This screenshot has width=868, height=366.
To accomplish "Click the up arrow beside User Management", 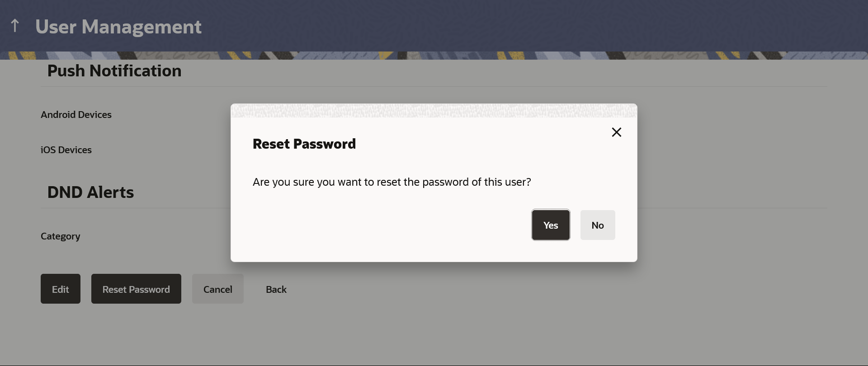I will pyautogui.click(x=15, y=26).
